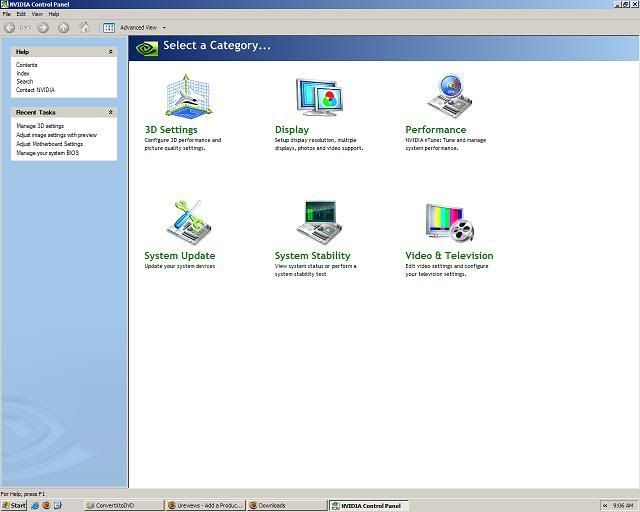Viewport: 640px width, 512px height.
Task: Switch to ConvertXtoDVD taskbar button
Action: tap(124, 505)
